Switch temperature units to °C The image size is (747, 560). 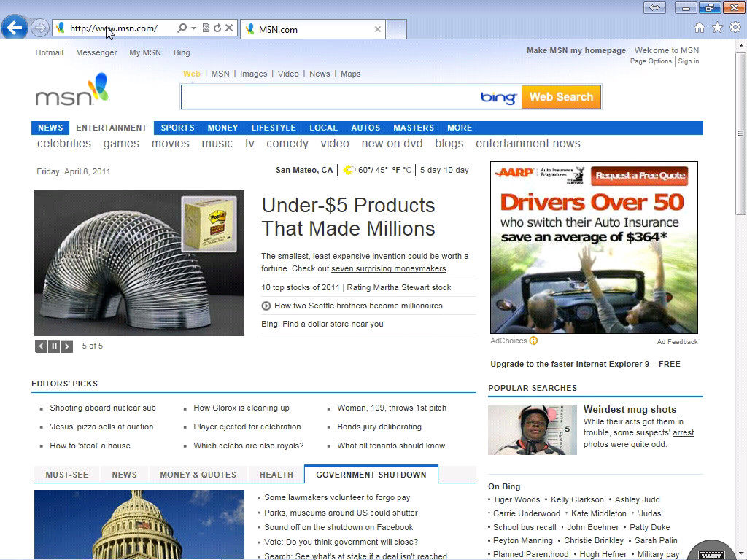407,170
